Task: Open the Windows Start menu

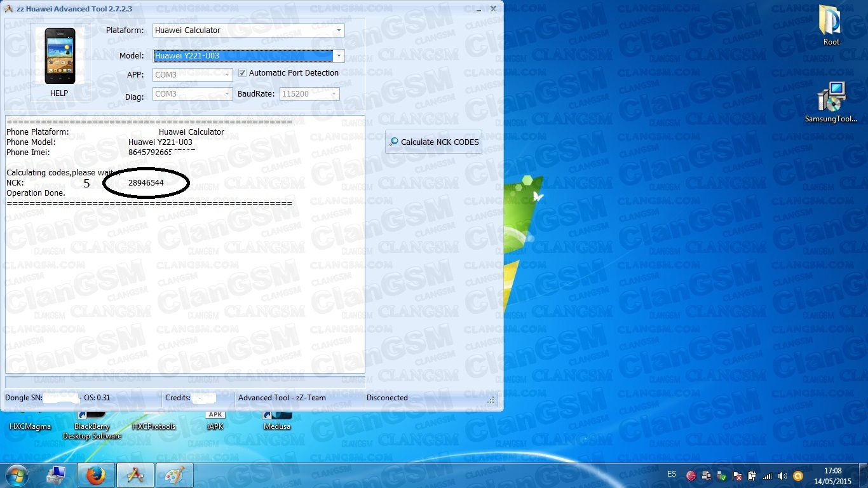Action: pyautogui.click(x=17, y=475)
